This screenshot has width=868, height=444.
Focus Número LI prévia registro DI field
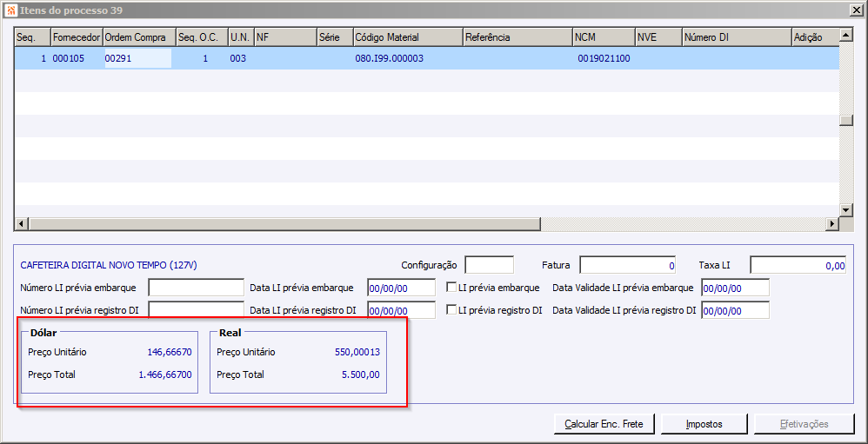pos(196,310)
